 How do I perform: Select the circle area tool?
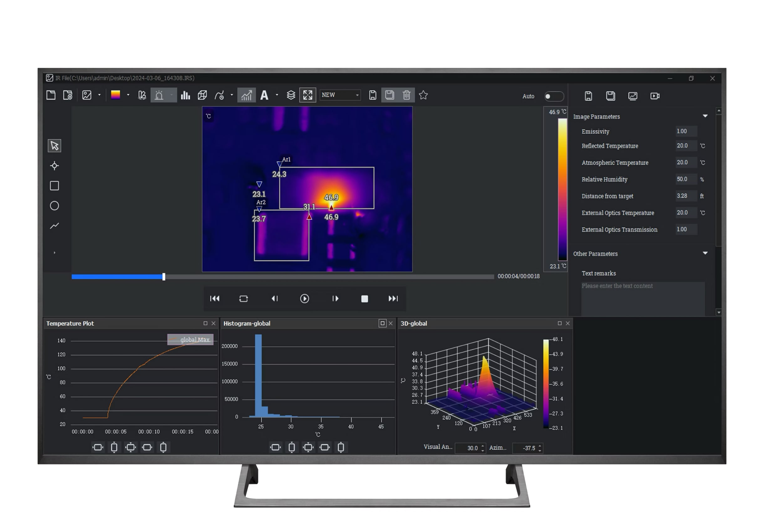tap(54, 206)
